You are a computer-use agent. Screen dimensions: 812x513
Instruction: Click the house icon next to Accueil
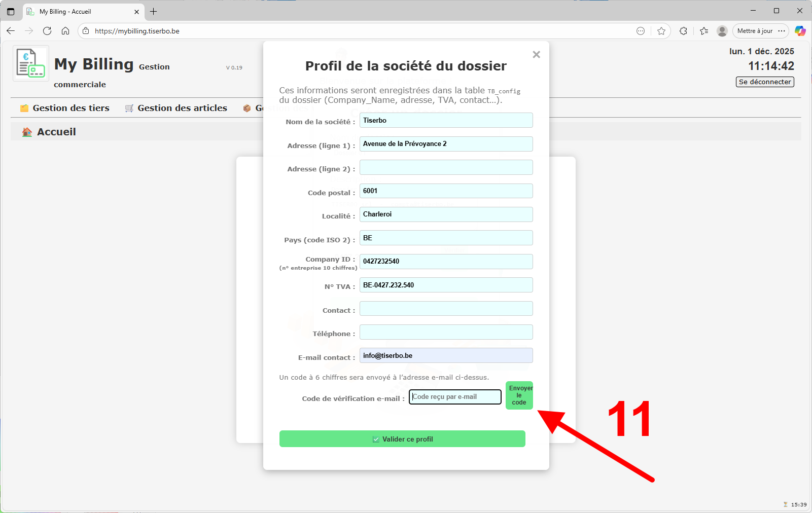pos(26,131)
